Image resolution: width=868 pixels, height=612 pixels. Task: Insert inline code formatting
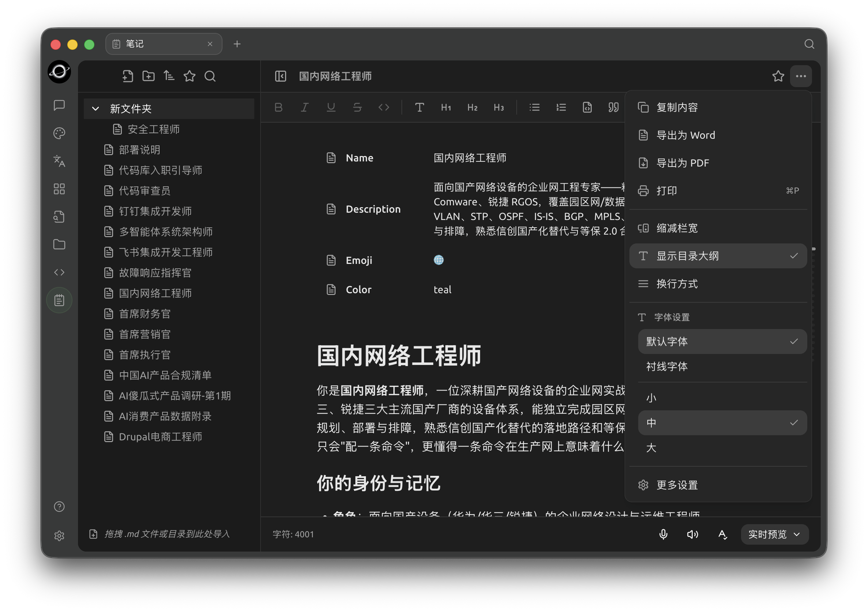[384, 107]
